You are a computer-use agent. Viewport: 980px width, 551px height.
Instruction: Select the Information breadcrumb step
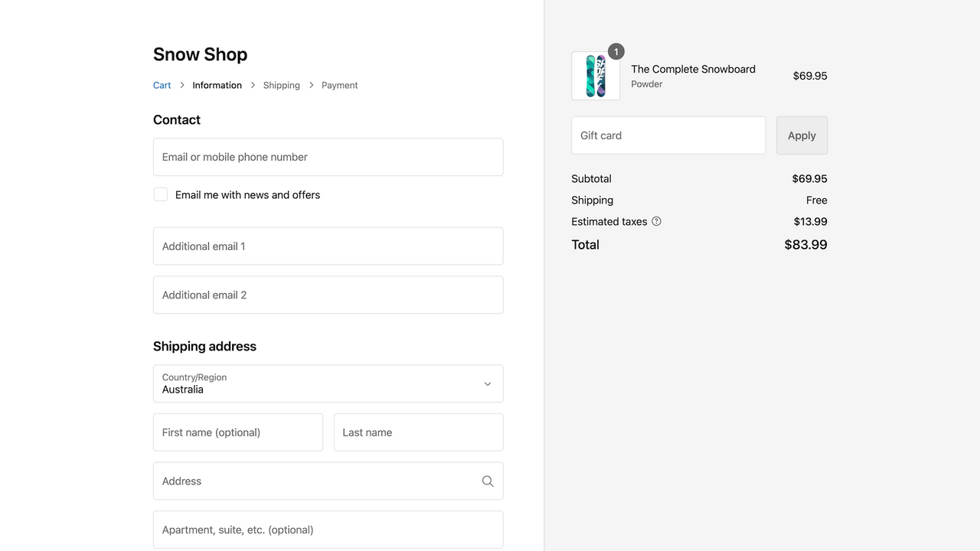[x=217, y=85]
